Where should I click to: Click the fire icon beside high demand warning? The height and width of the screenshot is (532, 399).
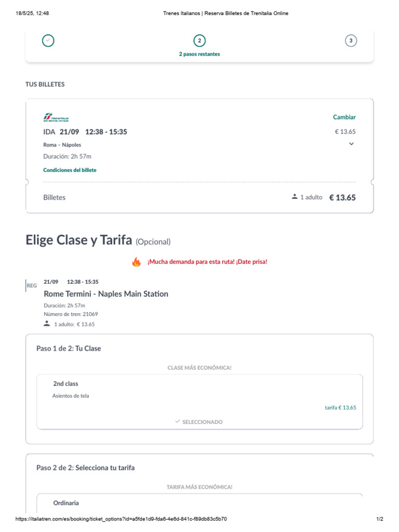tap(137, 262)
